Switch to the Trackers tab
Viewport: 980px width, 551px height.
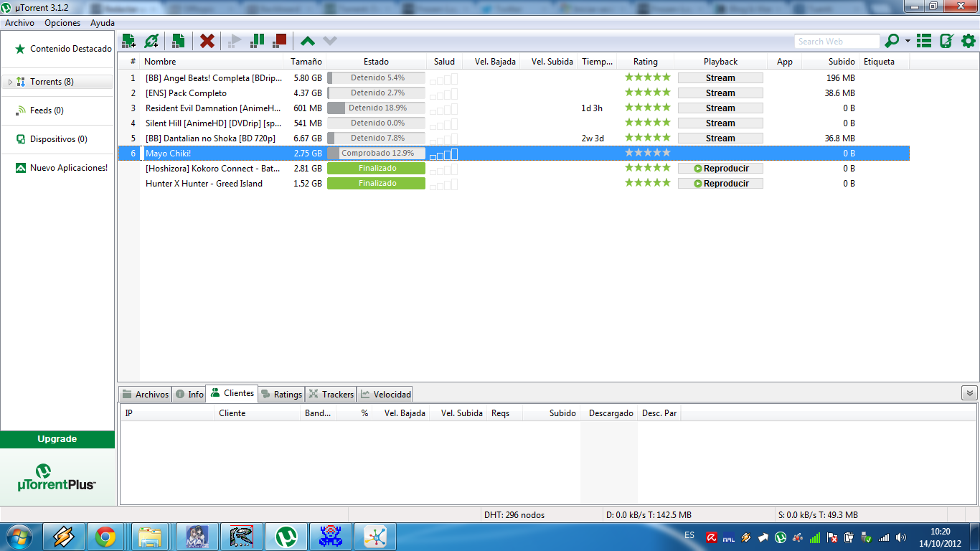click(x=330, y=393)
